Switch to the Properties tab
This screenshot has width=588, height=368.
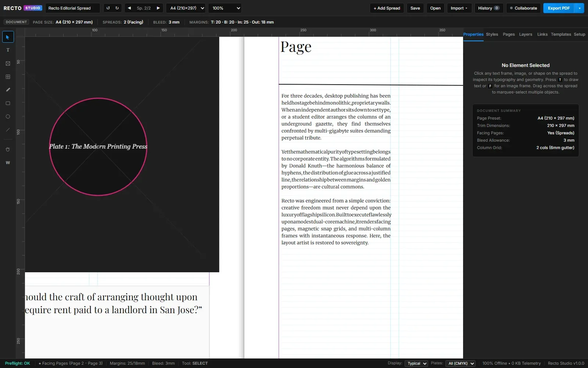473,34
